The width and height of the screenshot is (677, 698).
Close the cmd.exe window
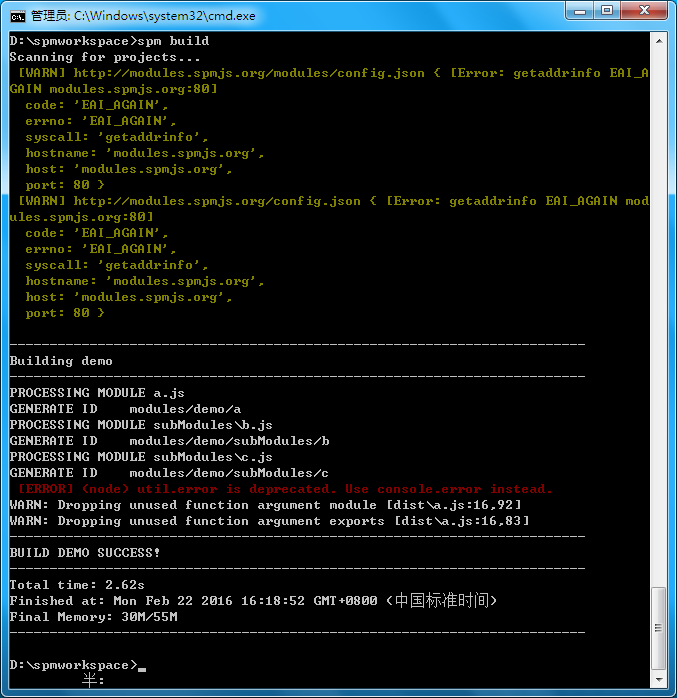tap(644, 11)
